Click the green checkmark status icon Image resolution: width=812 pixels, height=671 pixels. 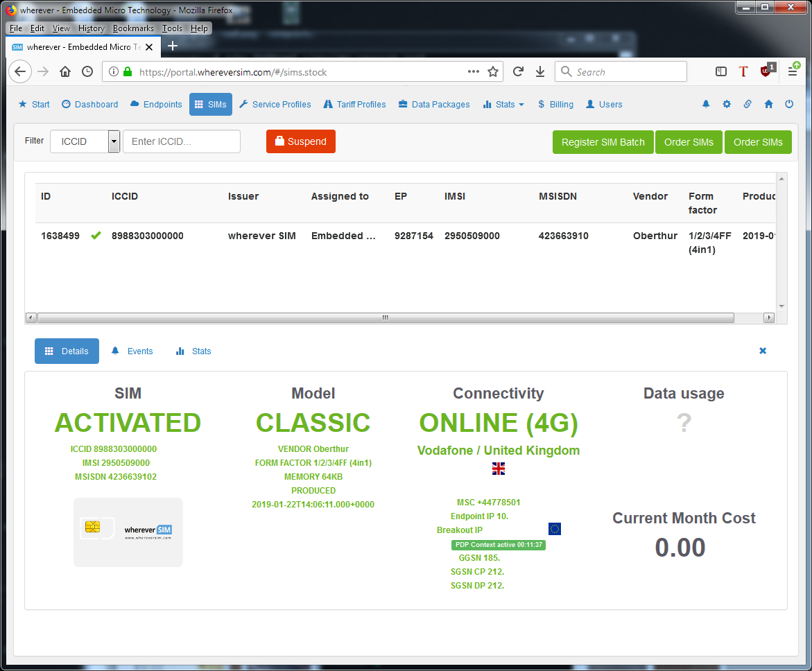pos(96,236)
